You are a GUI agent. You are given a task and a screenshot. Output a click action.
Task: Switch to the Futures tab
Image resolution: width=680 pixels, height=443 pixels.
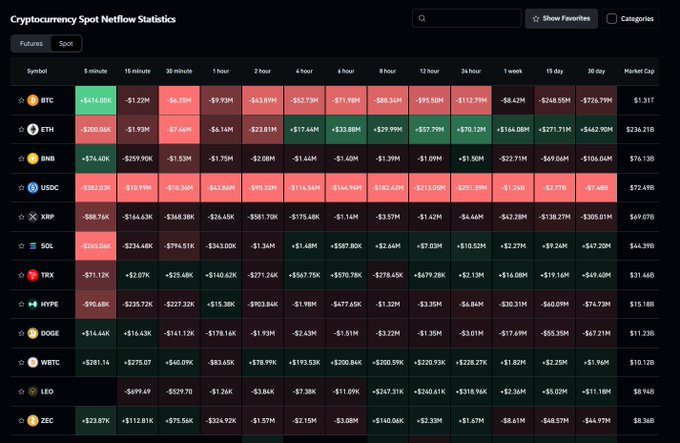tap(31, 43)
